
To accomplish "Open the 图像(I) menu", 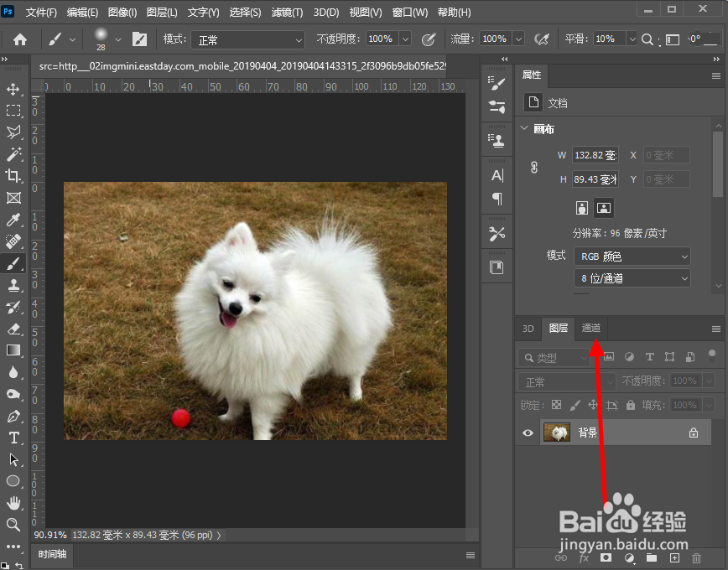I will point(122,13).
